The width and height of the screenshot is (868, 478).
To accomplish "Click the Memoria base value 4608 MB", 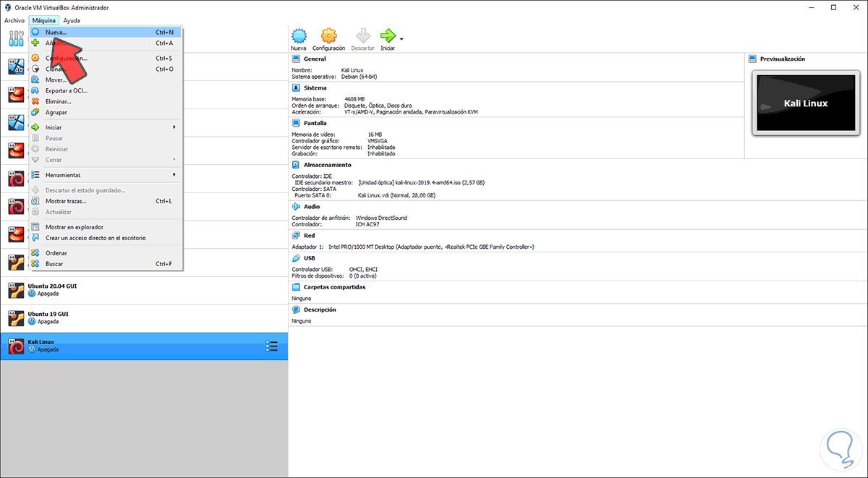I will tap(354, 99).
